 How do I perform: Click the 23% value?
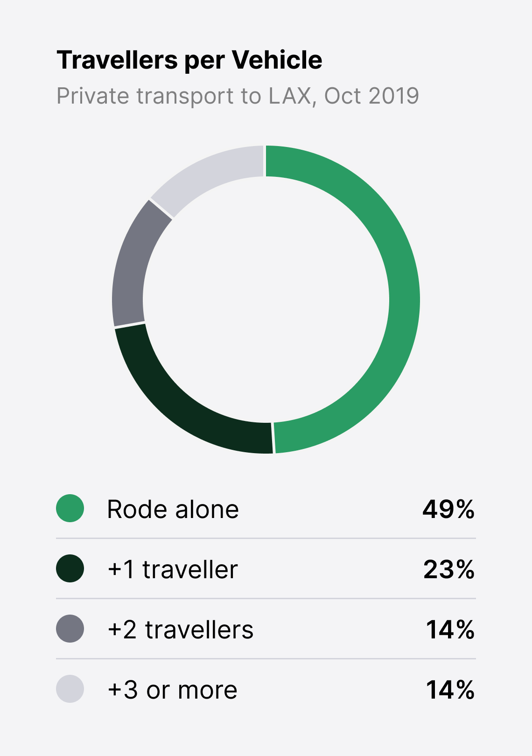click(x=449, y=569)
